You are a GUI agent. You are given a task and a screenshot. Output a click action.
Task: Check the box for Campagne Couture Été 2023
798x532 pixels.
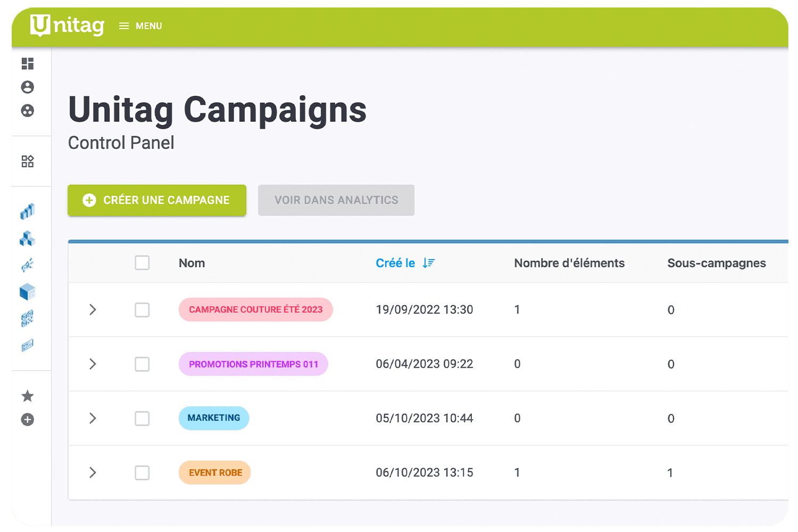click(142, 310)
